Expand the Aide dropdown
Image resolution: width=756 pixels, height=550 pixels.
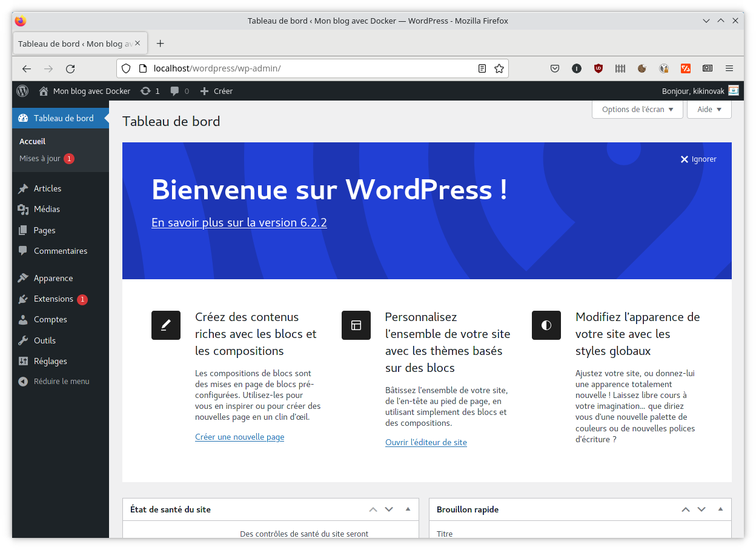point(709,109)
